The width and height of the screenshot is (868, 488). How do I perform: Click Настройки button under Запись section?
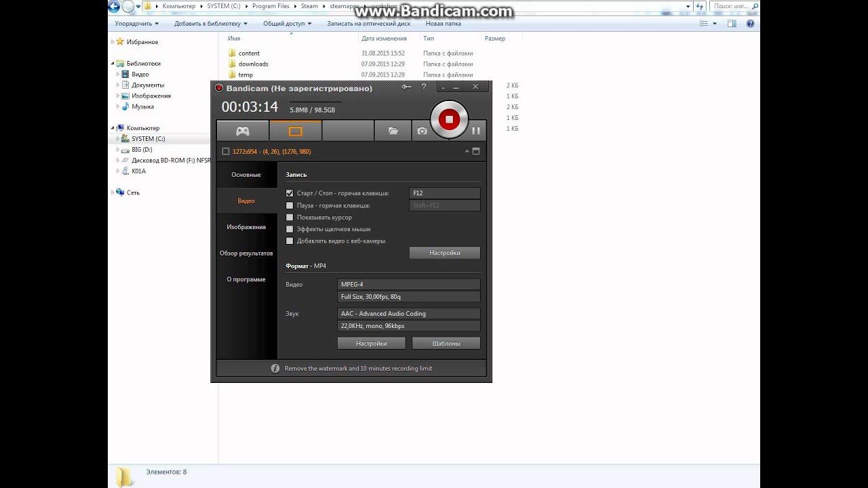pyautogui.click(x=445, y=253)
